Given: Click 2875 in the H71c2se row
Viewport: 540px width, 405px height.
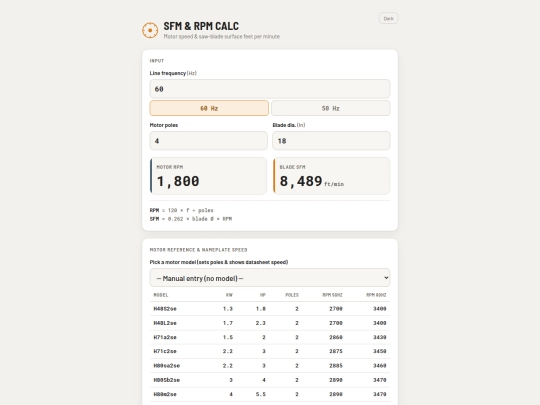Looking at the screenshot, I should [336, 351].
